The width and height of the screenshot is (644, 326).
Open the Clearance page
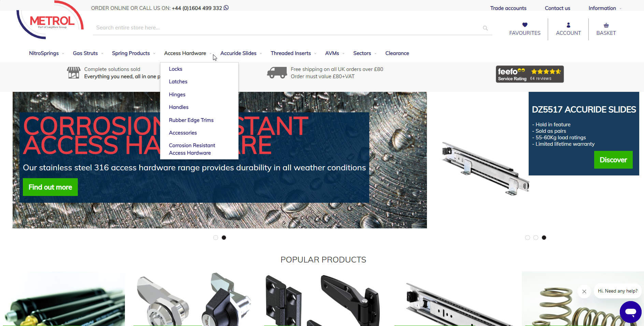pyautogui.click(x=397, y=53)
